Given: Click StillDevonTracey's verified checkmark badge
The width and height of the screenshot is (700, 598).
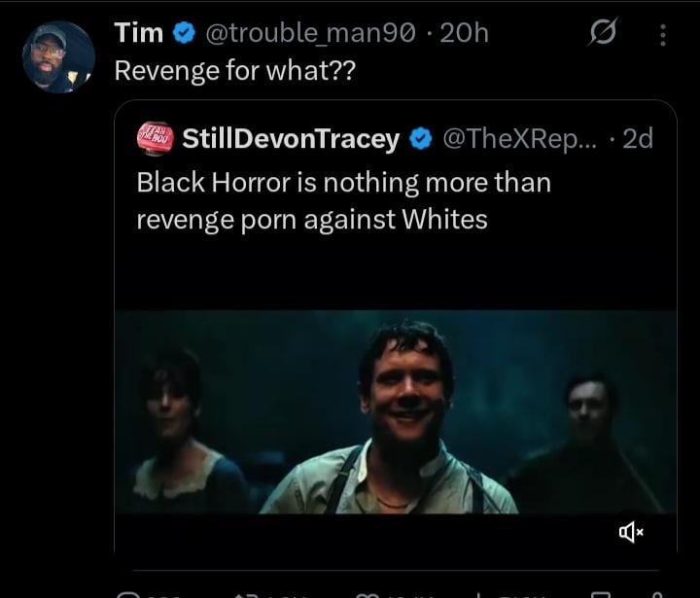Looking at the screenshot, I should pos(420,139).
